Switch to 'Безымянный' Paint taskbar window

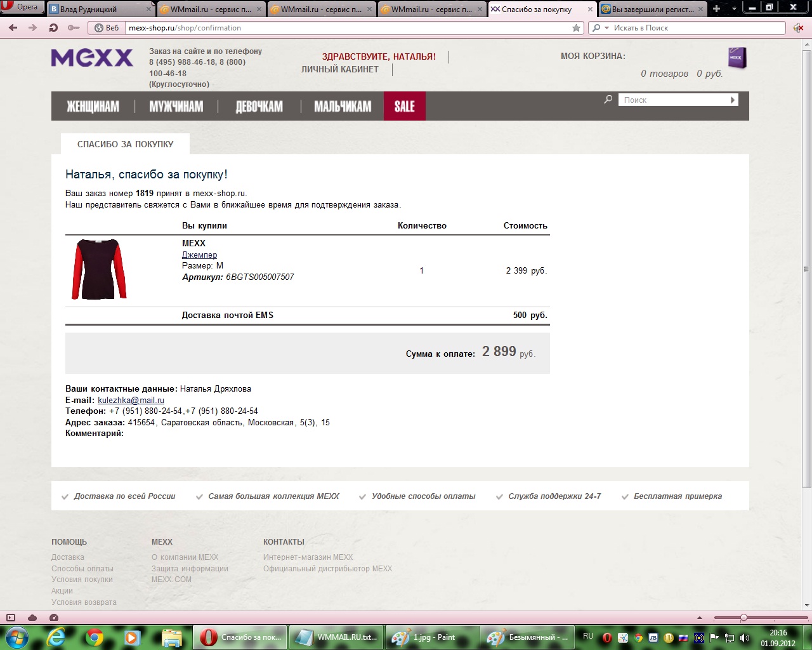[527, 637]
